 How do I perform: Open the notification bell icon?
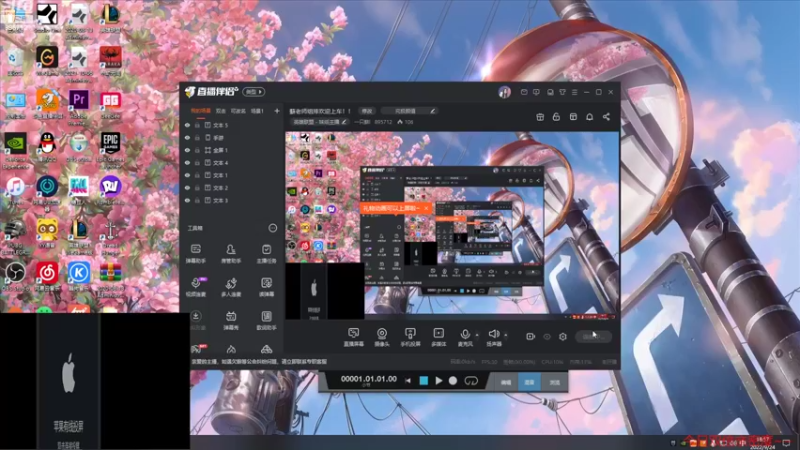pyautogui.click(x=589, y=117)
